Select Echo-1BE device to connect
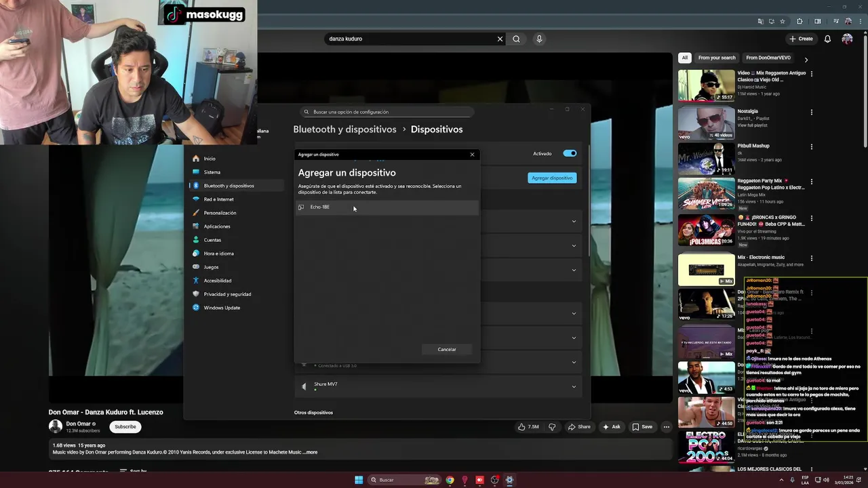 click(x=387, y=207)
